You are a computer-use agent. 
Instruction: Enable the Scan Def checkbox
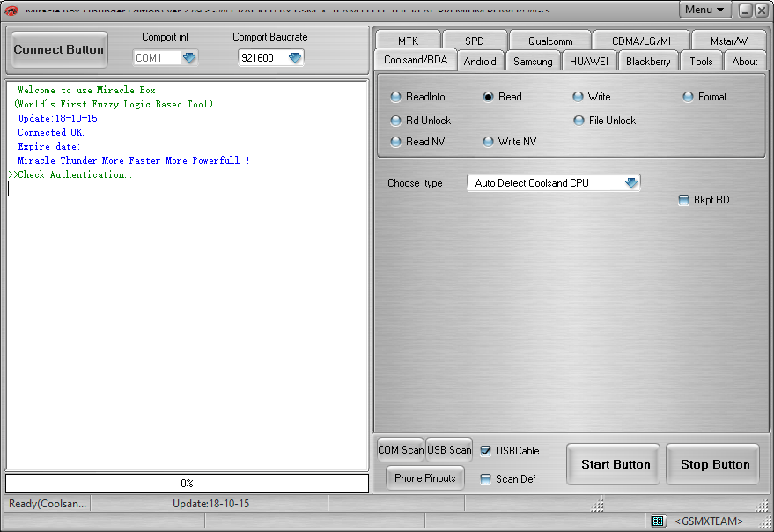(487, 478)
